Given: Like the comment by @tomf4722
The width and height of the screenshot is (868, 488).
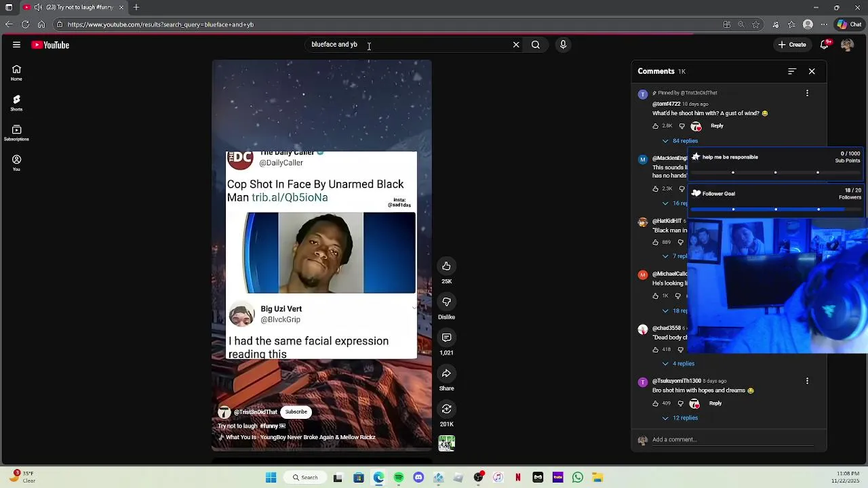Looking at the screenshot, I should [656, 126].
